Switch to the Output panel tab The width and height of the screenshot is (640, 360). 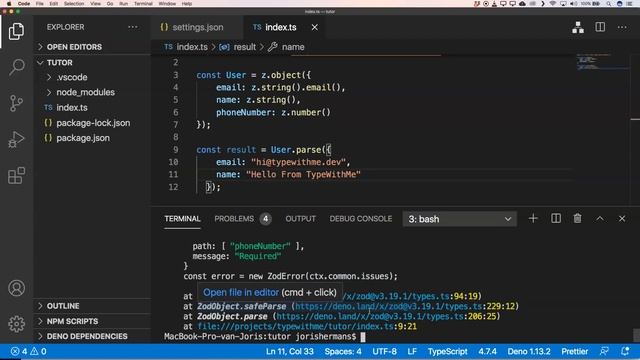pyautogui.click(x=300, y=219)
